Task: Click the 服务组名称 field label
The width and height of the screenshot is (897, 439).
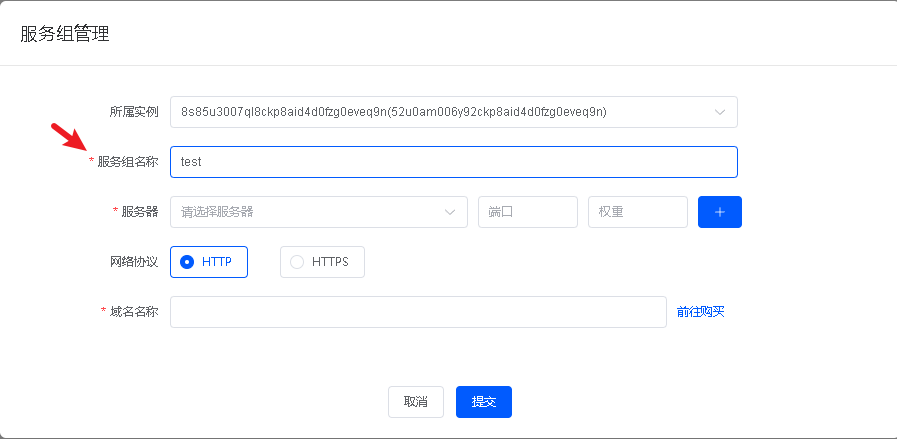Action: 128,162
